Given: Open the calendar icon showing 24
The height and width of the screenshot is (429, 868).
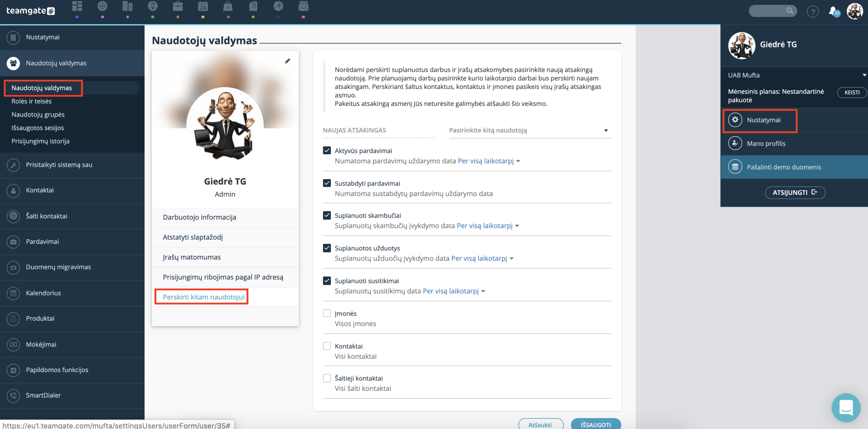Looking at the screenshot, I should tap(203, 6).
